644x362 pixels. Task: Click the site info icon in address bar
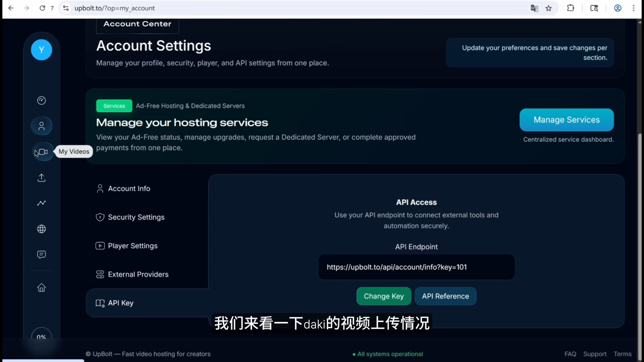coord(66,8)
